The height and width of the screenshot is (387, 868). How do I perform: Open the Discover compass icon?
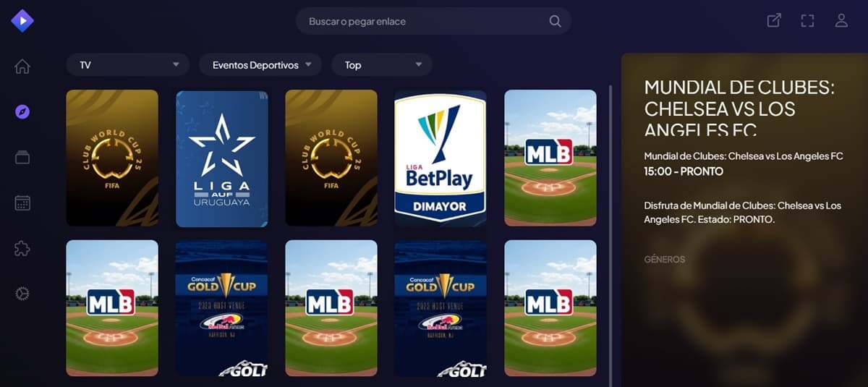[x=22, y=112]
